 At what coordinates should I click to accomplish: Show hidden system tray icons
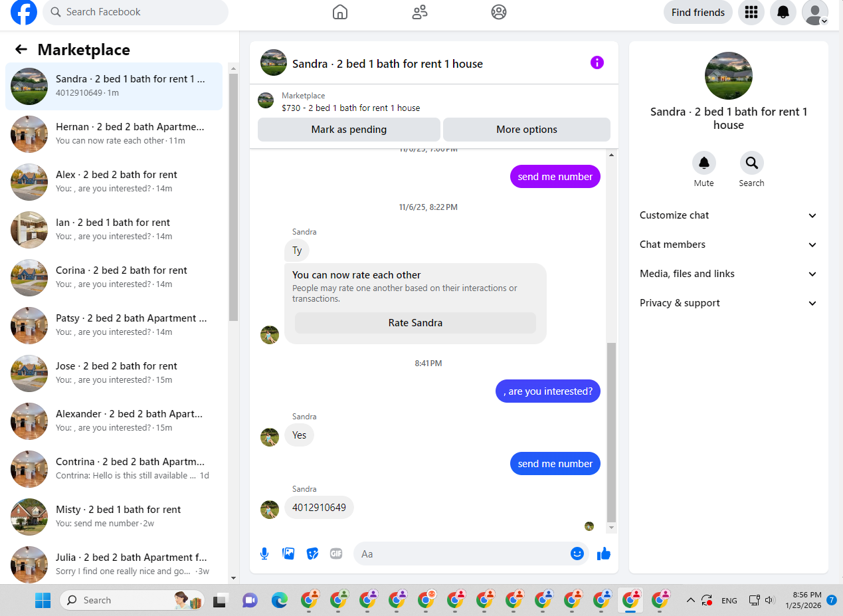pos(691,601)
